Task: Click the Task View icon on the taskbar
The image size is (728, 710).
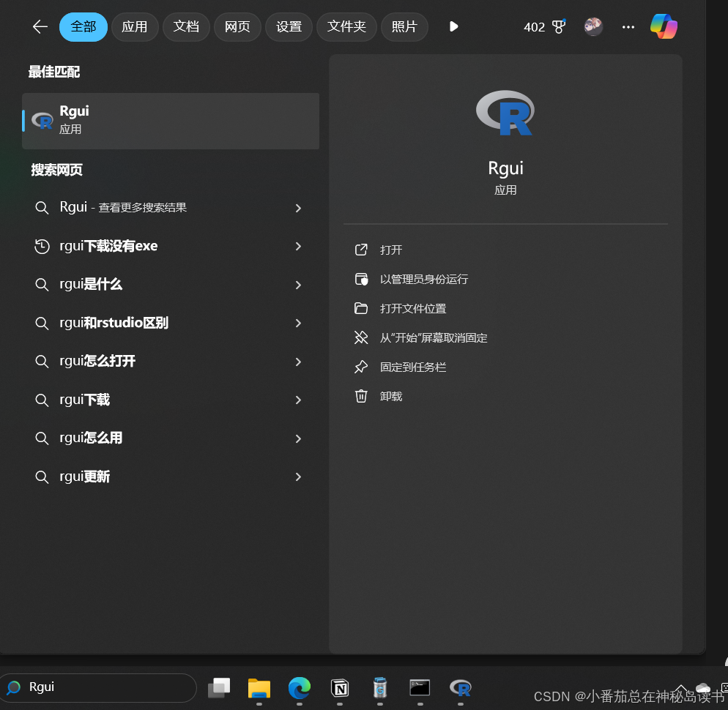Action: (x=218, y=689)
